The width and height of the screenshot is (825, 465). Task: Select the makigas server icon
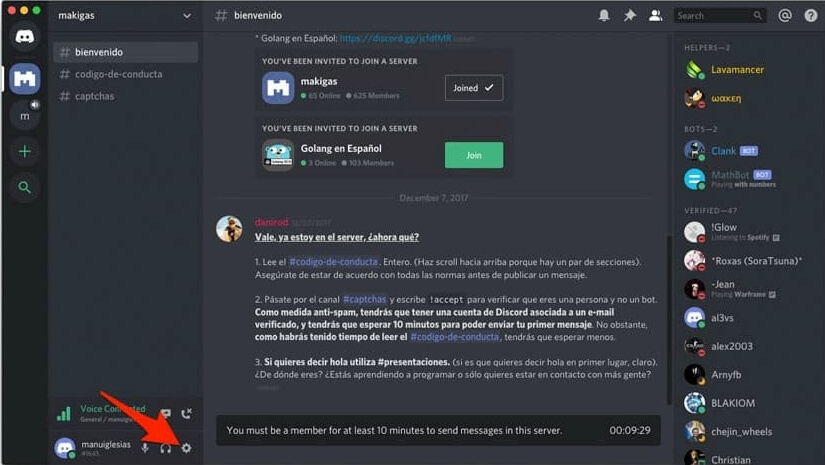coord(25,78)
